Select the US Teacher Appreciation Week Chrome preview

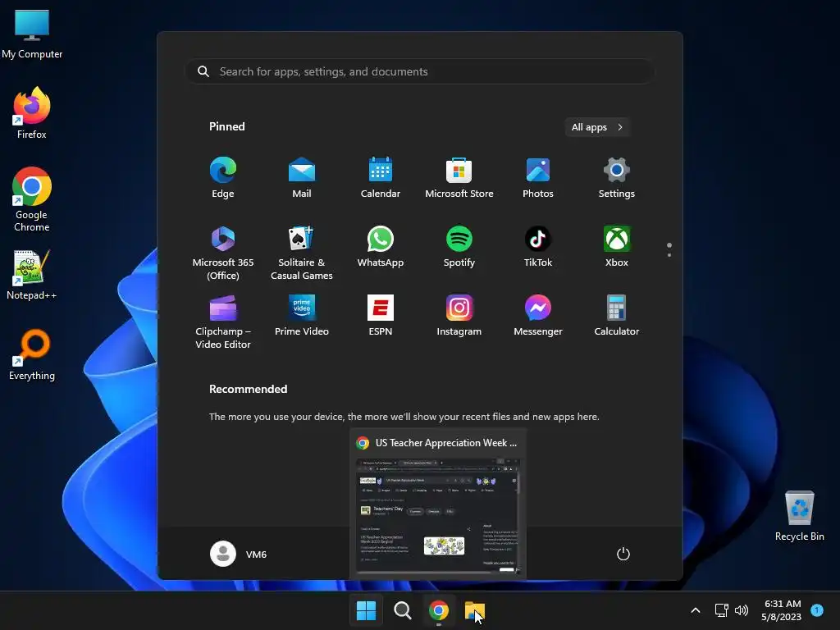[x=438, y=504]
